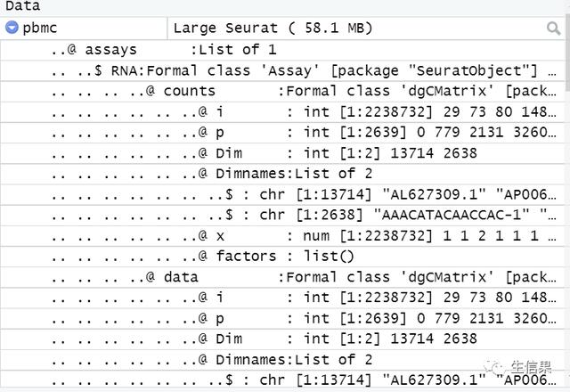Click the first p int [1:2639] row
Viewport: 570px width, 392px height.
point(283,133)
